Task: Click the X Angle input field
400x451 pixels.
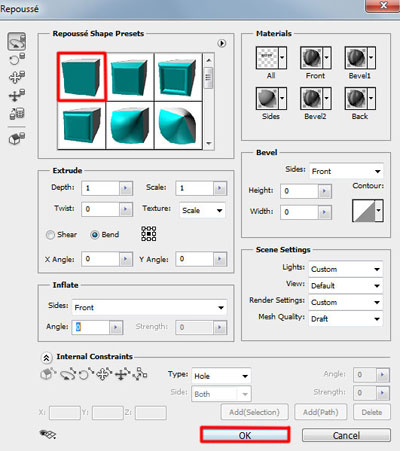Action: tap(100, 259)
